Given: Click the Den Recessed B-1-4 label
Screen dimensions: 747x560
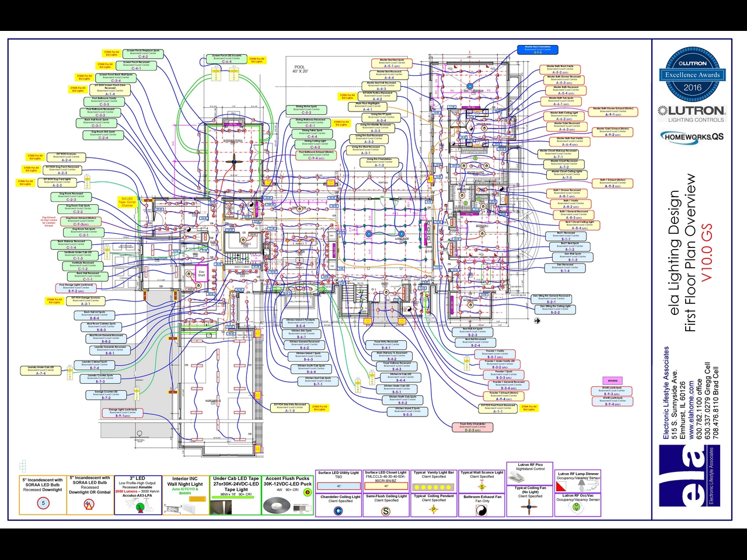Looking at the screenshot, I should [x=565, y=268].
